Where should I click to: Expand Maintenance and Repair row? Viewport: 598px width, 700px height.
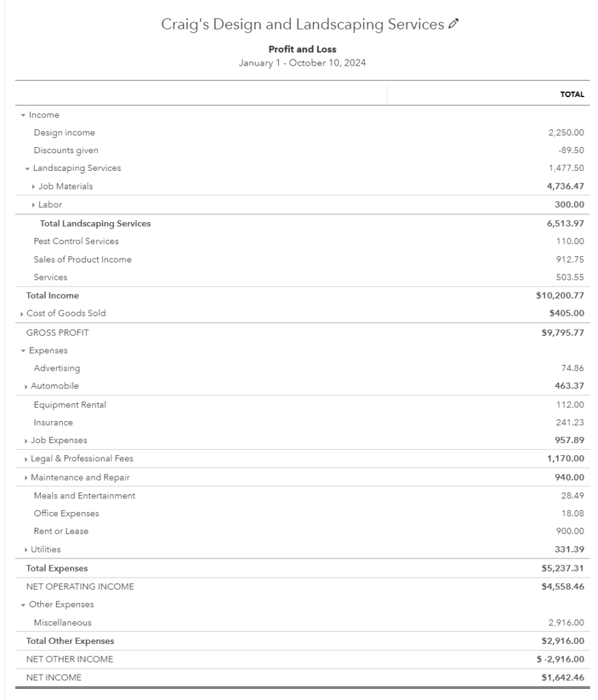pos(26,478)
